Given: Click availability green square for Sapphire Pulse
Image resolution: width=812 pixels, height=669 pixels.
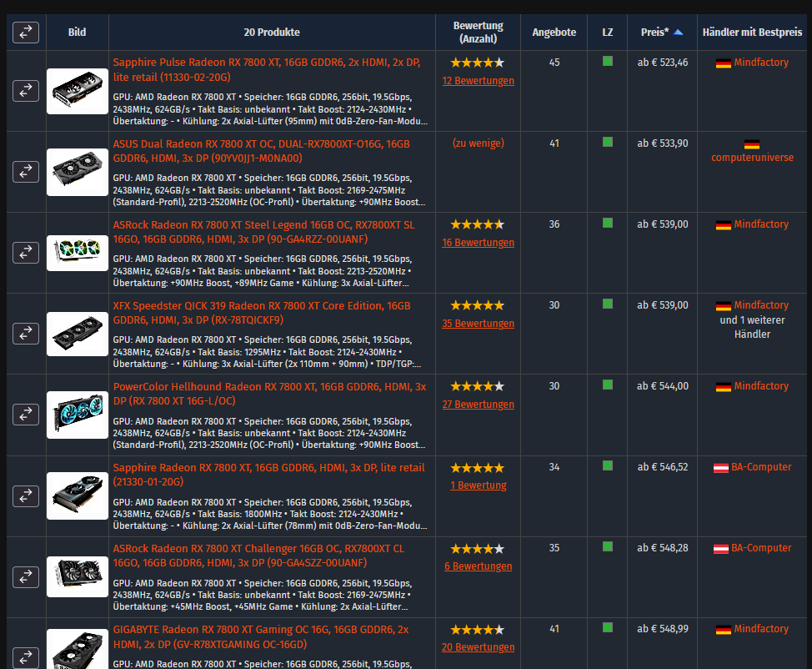Looking at the screenshot, I should 608,61.
